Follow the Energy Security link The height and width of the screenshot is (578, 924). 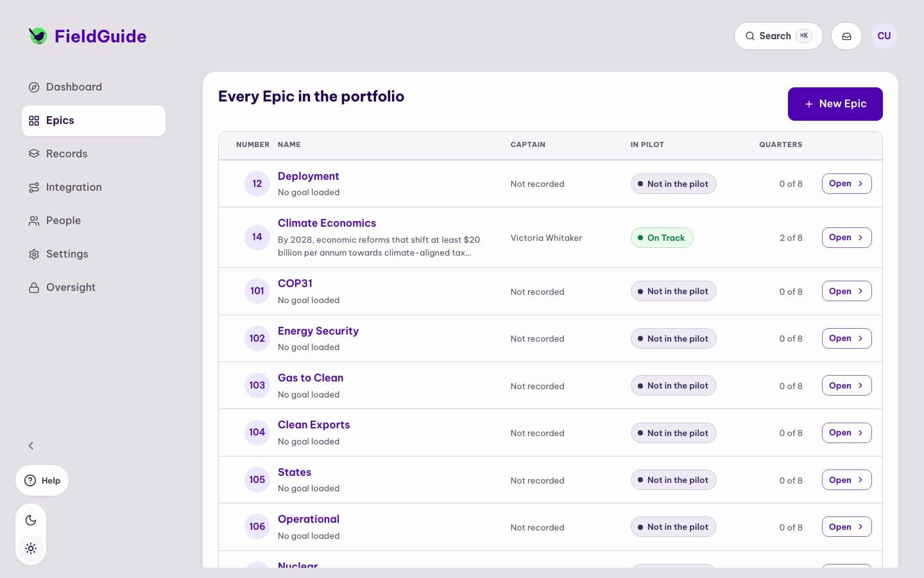pyautogui.click(x=318, y=331)
